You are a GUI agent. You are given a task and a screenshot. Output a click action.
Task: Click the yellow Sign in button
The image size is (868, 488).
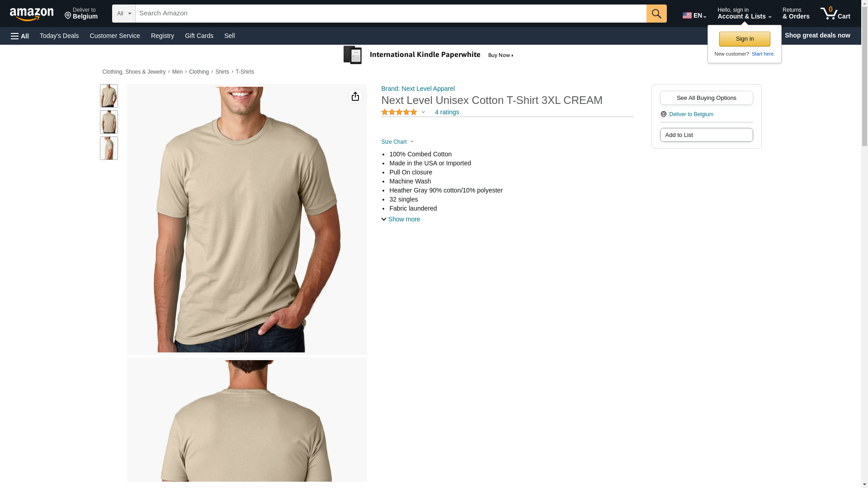(745, 39)
